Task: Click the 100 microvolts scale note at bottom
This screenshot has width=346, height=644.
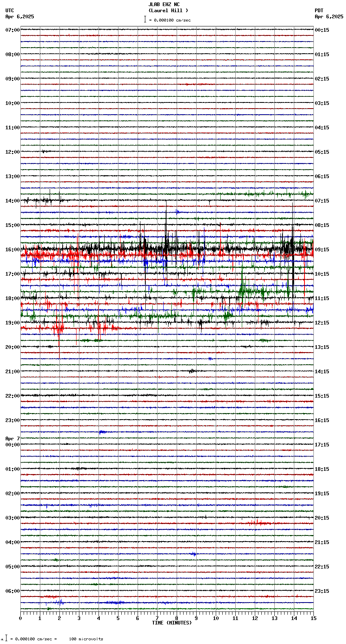Action: tap(86, 639)
